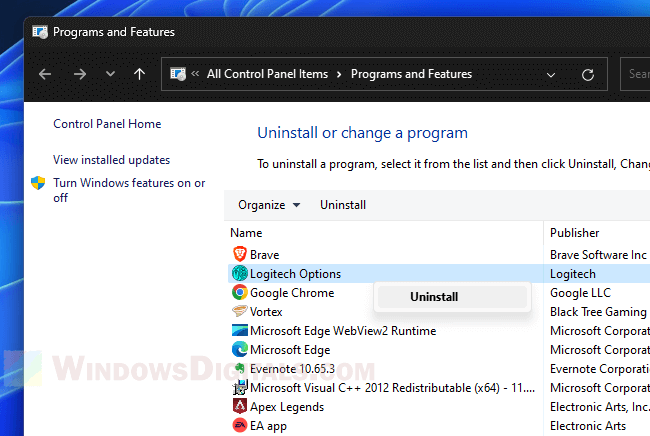Click the Back navigation arrow
The image size is (650, 436).
(x=45, y=74)
